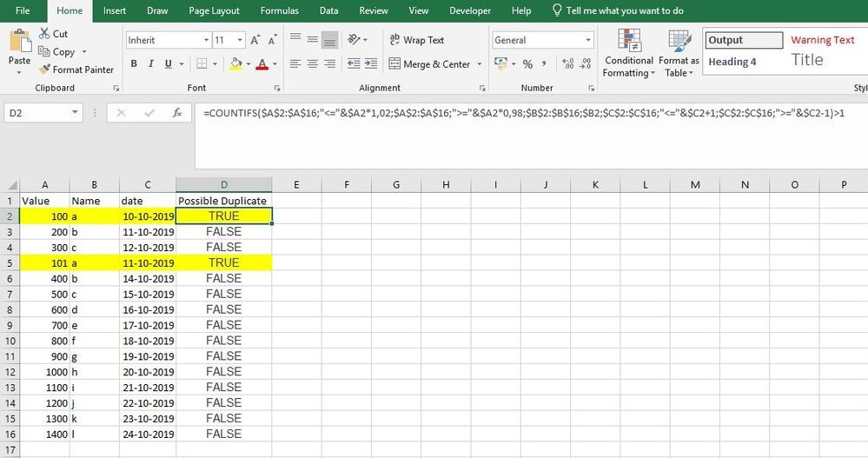Open Font settings dialog launcher
Image resolution: width=868 pixels, height=458 pixels.
point(277,88)
